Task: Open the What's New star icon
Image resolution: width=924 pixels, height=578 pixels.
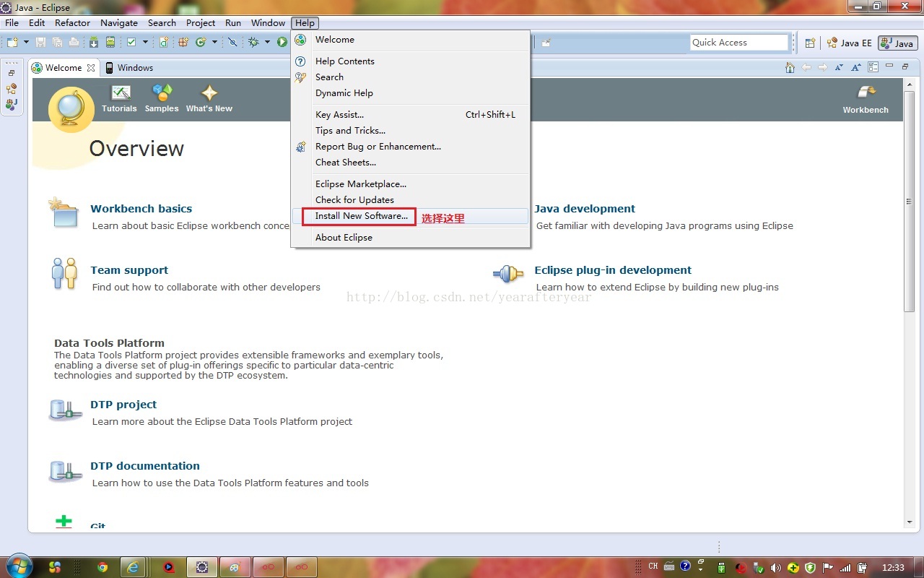Action: [209, 92]
